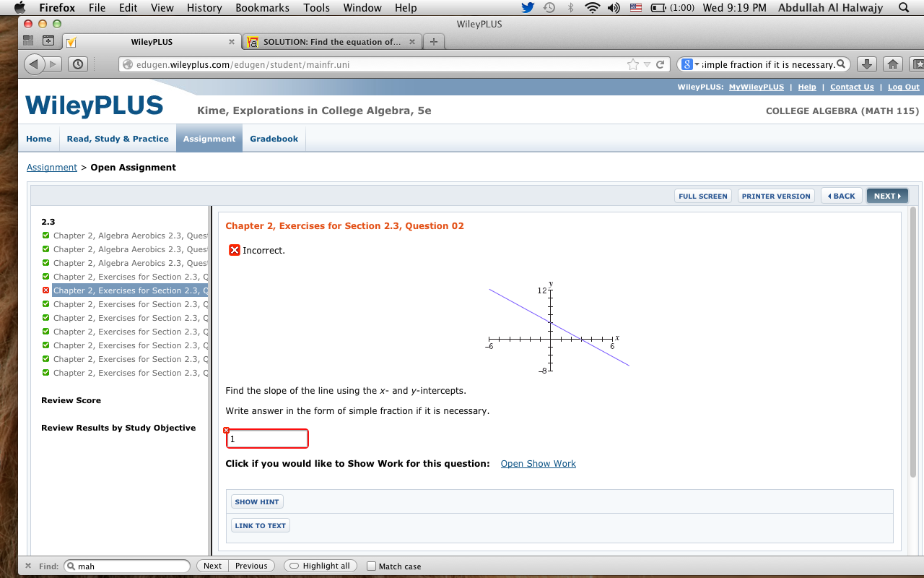Open the WileyPLUS Home tab

pos(39,139)
